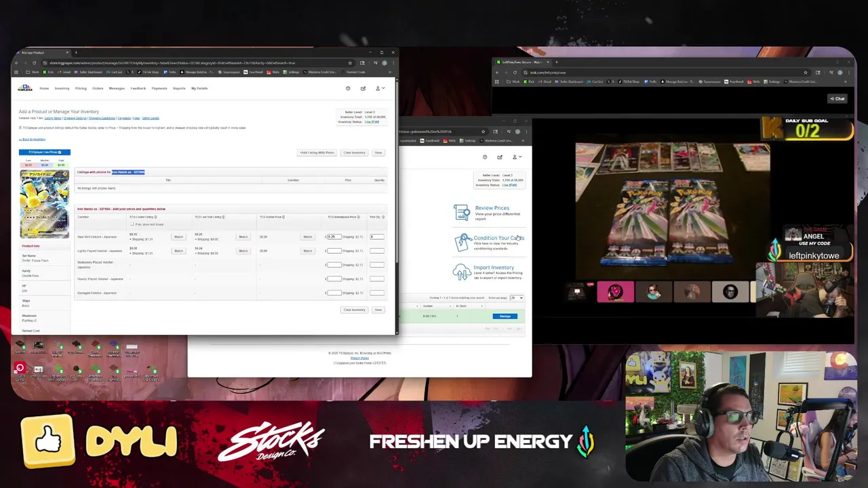This screenshot has width=868, height=488.
Task: Open the Fourthwall bookmark in front window
Action: point(254,72)
